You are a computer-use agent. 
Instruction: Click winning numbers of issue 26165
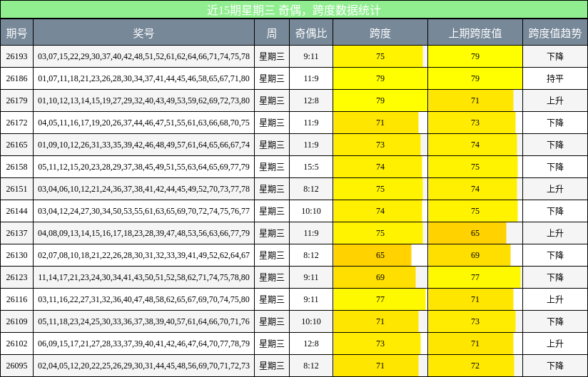(x=143, y=145)
